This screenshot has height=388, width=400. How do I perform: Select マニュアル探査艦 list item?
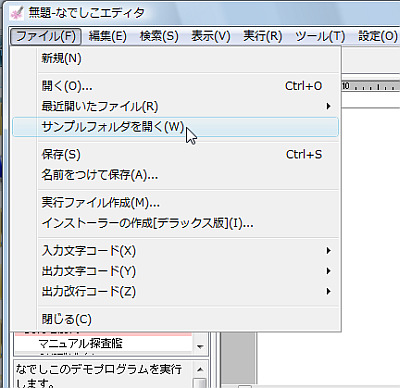pos(81,343)
